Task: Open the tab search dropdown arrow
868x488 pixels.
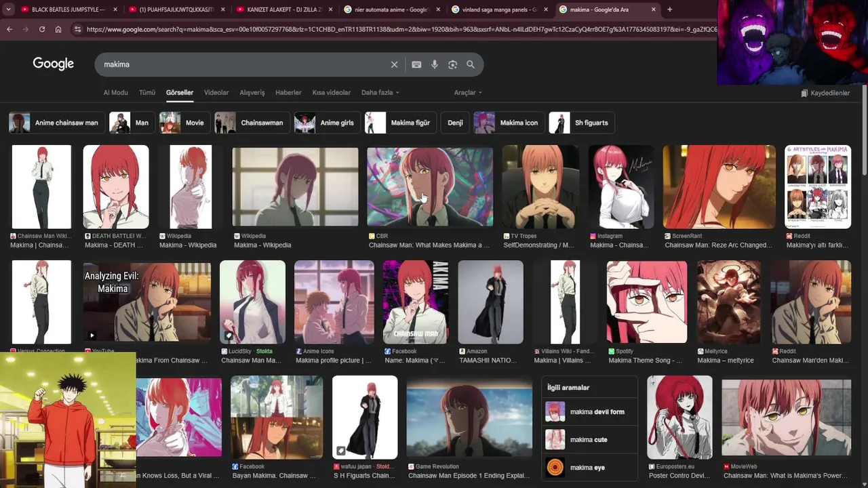Action: coord(8,9)
